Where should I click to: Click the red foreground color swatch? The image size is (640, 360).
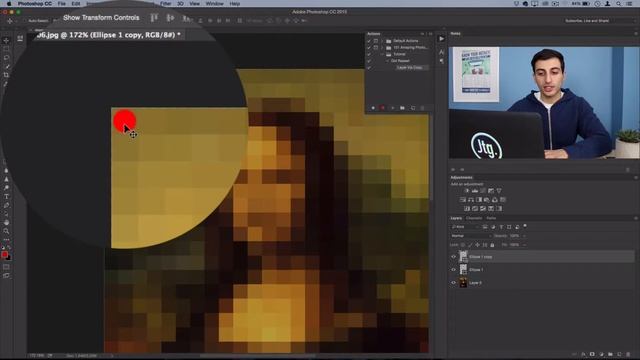4,255
